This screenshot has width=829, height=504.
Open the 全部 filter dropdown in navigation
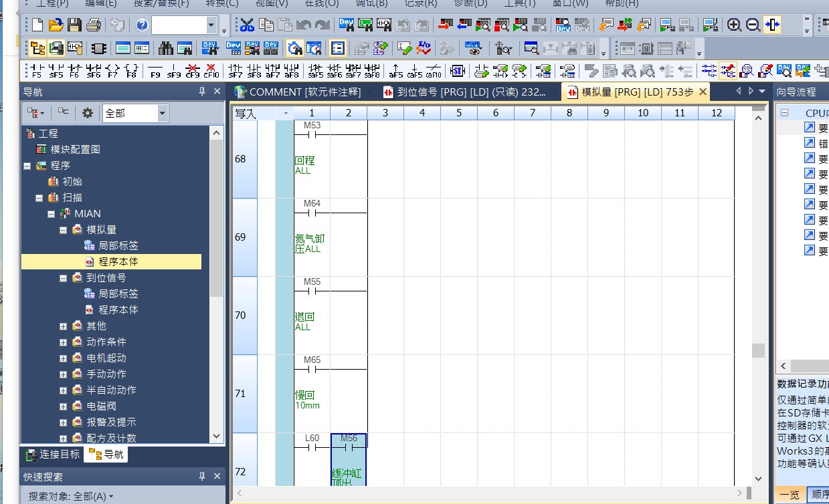[x=163, y=114]
